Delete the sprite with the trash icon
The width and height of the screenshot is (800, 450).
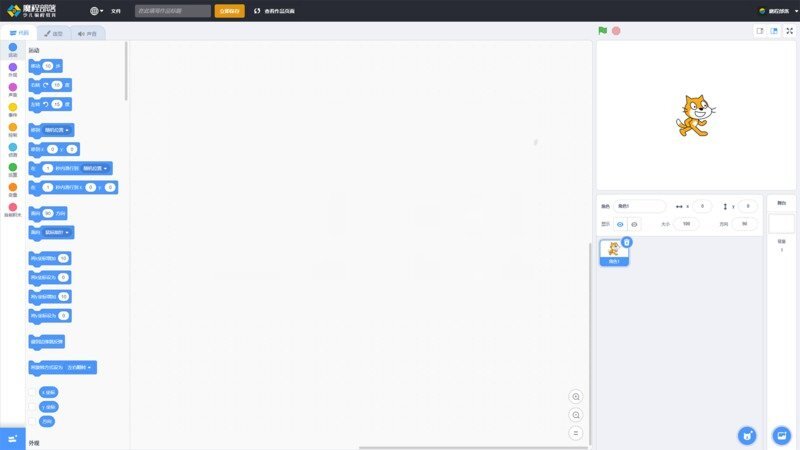click(x=627, y=242)
